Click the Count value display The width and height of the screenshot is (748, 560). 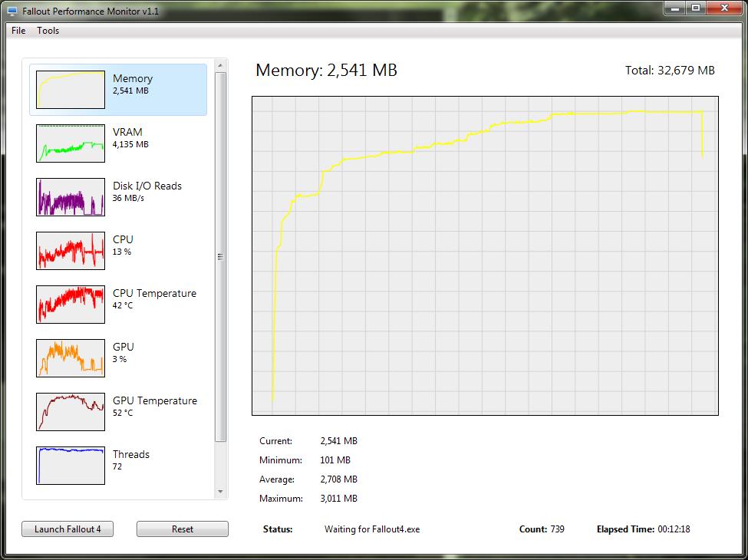[541, 529]
